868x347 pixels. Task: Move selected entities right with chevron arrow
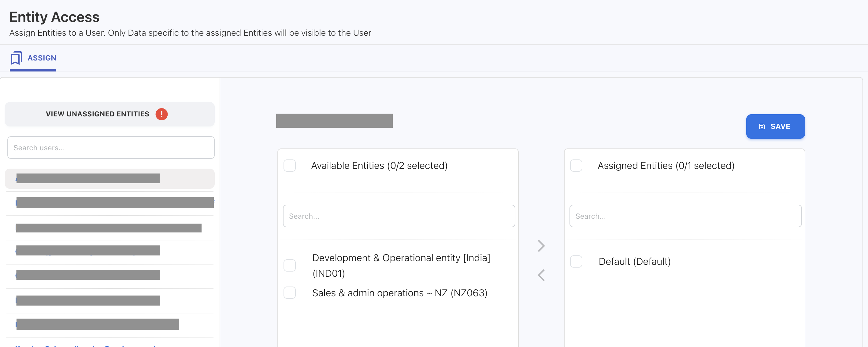(x=541, y=246)
